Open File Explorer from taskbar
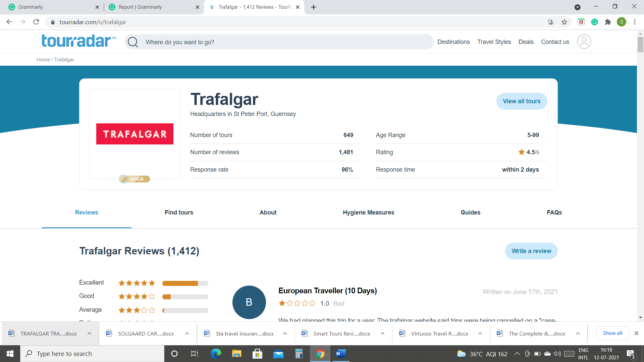Image resolution: width=644 pixels, height=362 pixels. click(x=236, y=354)
